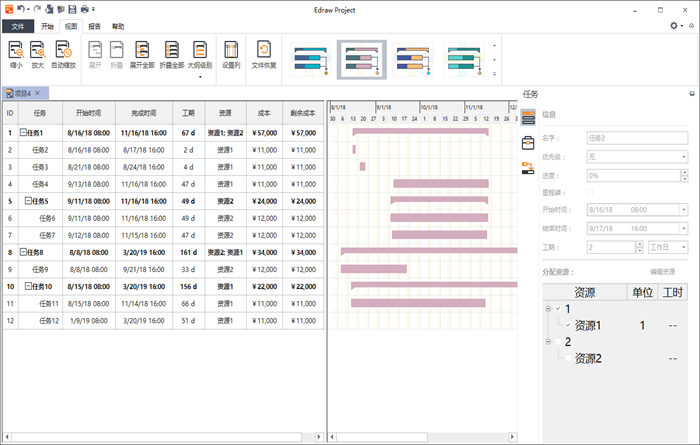Screen dimensions: 700x445
Task: Apply the pink and grey Gantt theme
Action: tap(362, 60)
